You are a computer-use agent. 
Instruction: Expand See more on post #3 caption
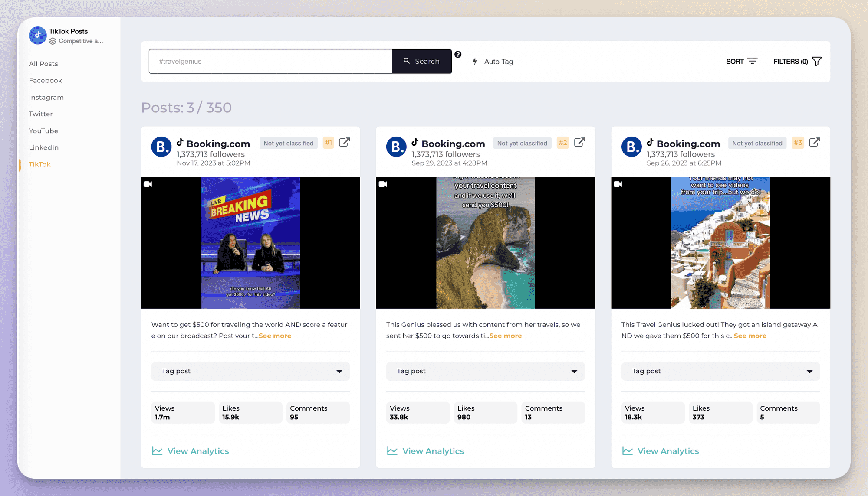pos(750,336)
